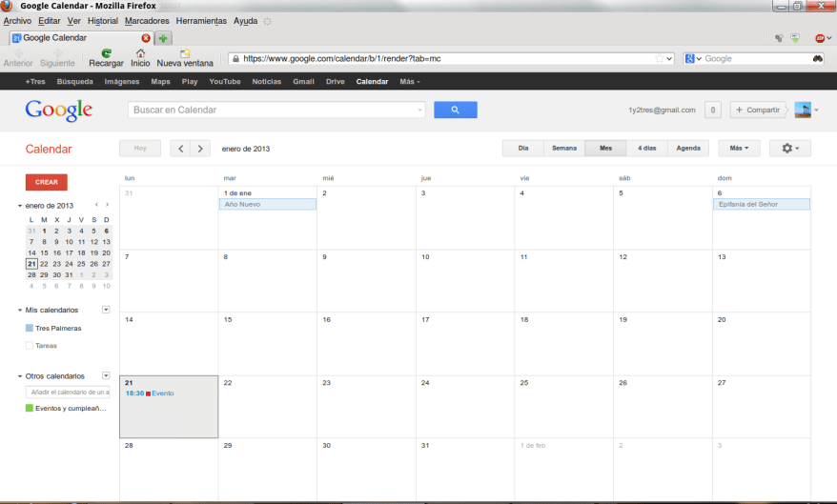Click the green download shield icon
Image resolution: width=837 pixels, height=504 pixels.
click(795, 38)
